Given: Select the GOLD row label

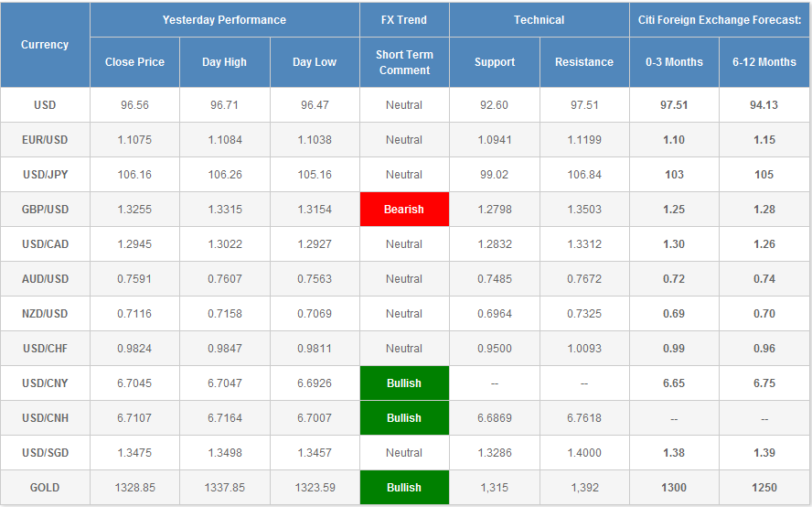Looking at the screenshot, I should pyautogui.click(x=45, y=488).
